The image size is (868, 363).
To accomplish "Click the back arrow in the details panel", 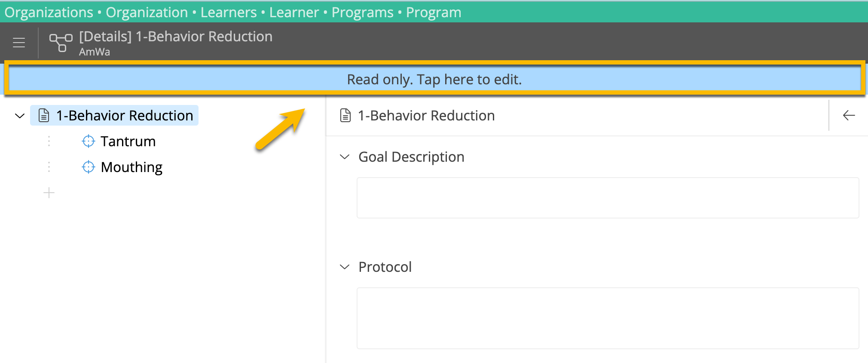I will tap(848, 115).
